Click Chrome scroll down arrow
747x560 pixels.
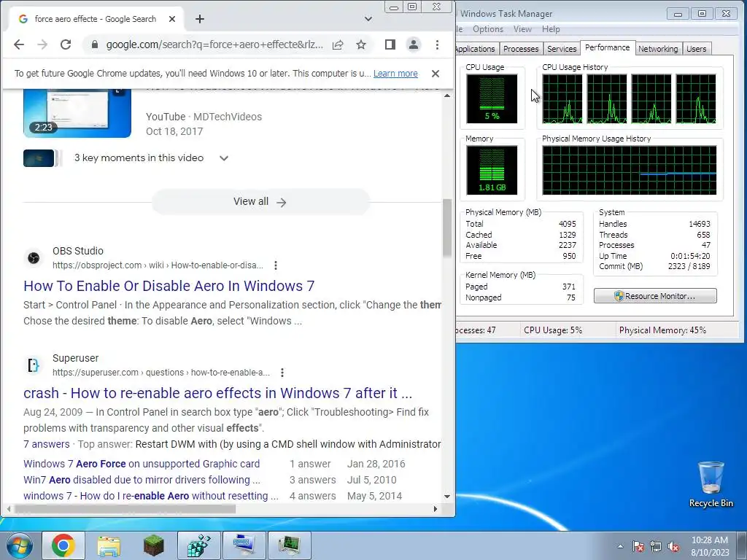447,496
